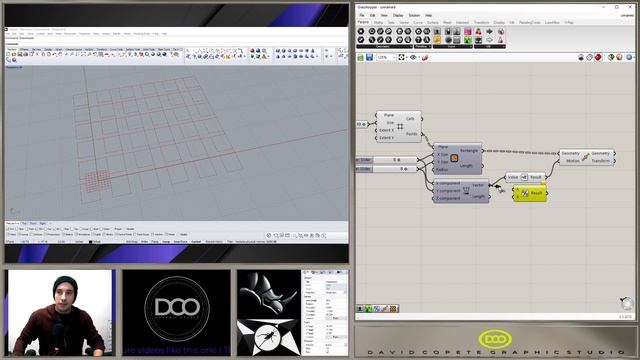
Task: Switch to the Transform tab in Grasshopper
Action: (481, 22)
